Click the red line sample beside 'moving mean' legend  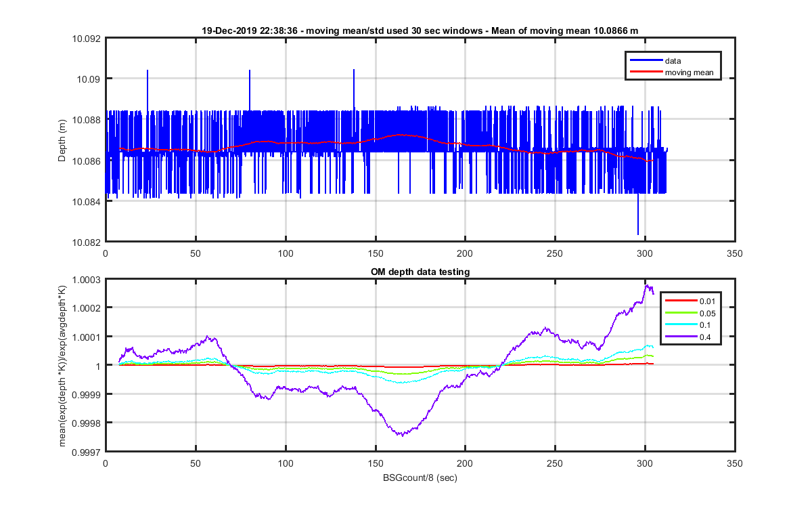pyautogui.click(x=645, y=72)
